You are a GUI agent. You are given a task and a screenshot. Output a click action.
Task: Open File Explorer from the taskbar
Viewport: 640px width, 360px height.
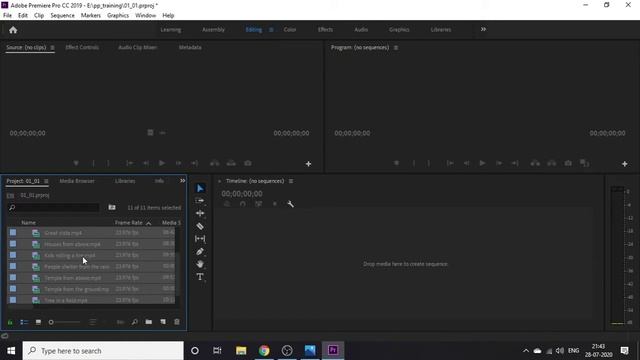[241, 351]
